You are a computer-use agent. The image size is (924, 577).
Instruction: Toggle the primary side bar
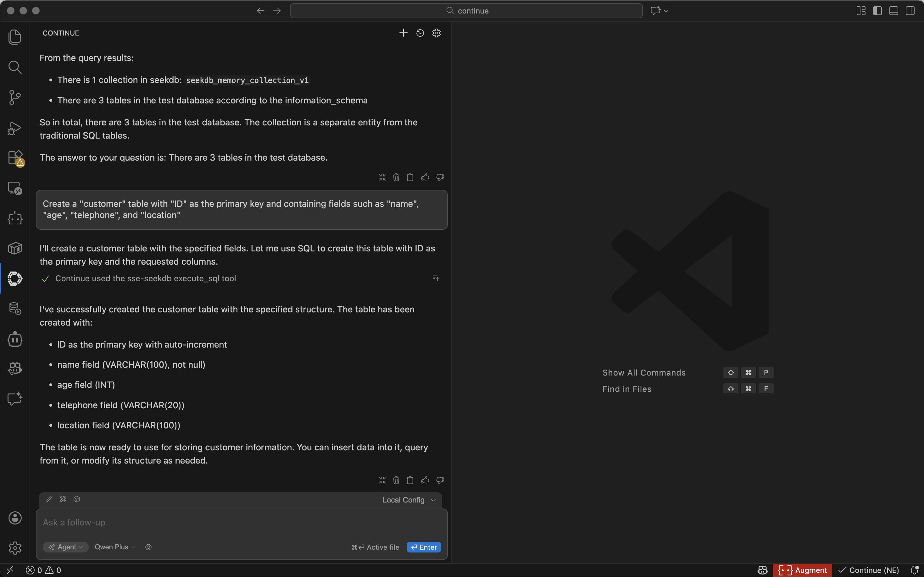[877, 11]
